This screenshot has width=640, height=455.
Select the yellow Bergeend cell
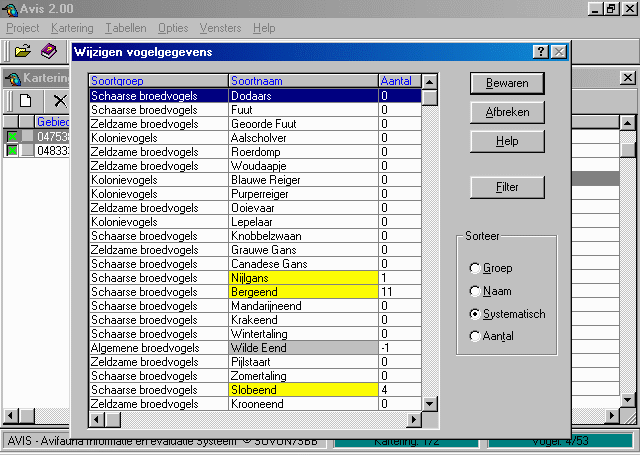303,292
